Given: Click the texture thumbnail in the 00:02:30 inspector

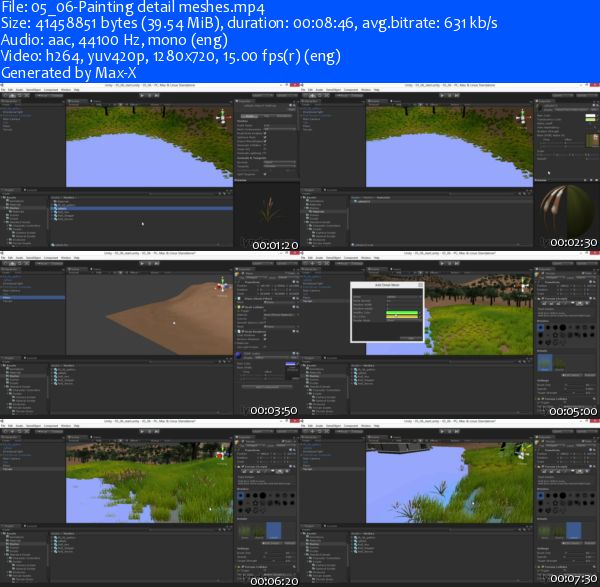Looking at the screenshot, I should click(593, 140).
